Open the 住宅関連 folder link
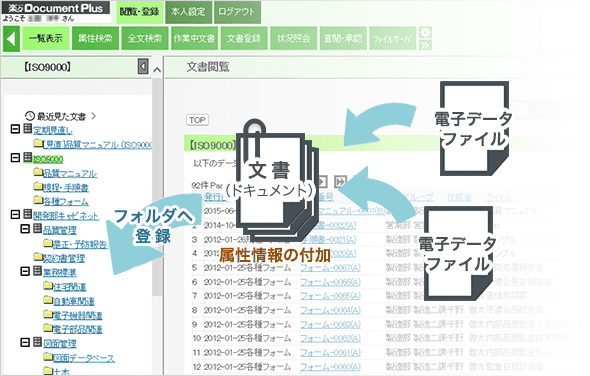590x376 pixels. pos(70,286)
